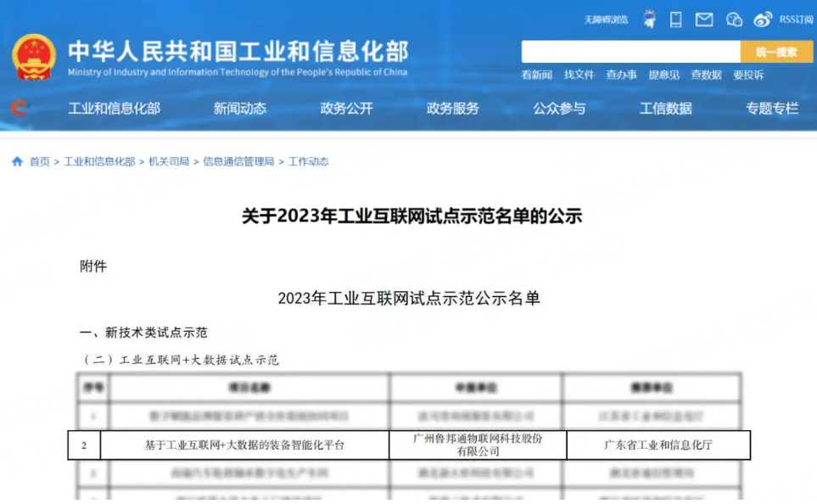Click the mobile phone version icon

coord(675,19)
